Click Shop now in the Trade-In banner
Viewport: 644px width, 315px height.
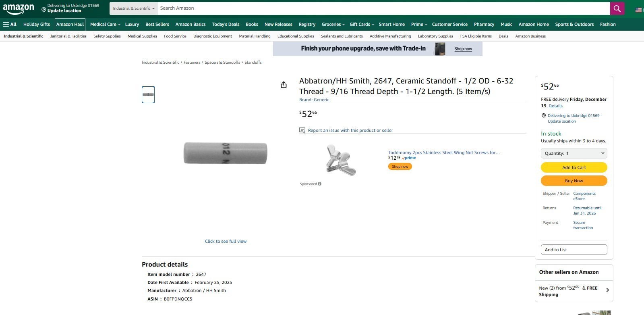[x=463, y=49]
